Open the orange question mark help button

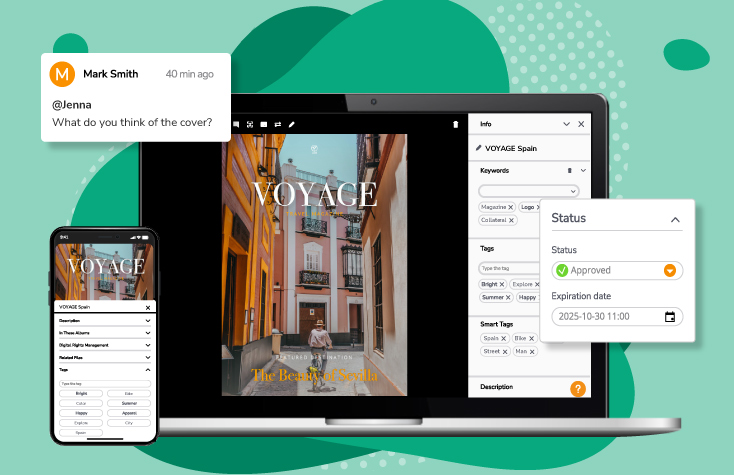pos(578,388)
